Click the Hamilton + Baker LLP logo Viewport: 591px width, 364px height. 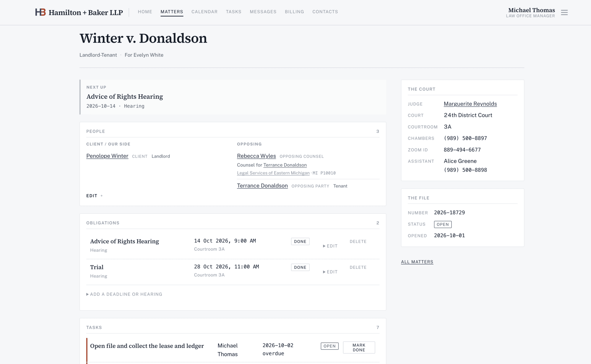pos(79,12)
